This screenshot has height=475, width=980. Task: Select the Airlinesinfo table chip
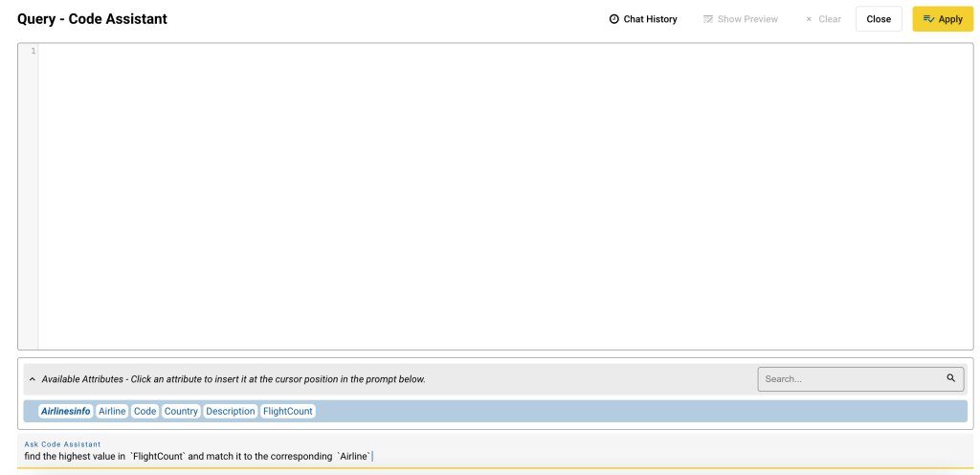click(66, 411)
